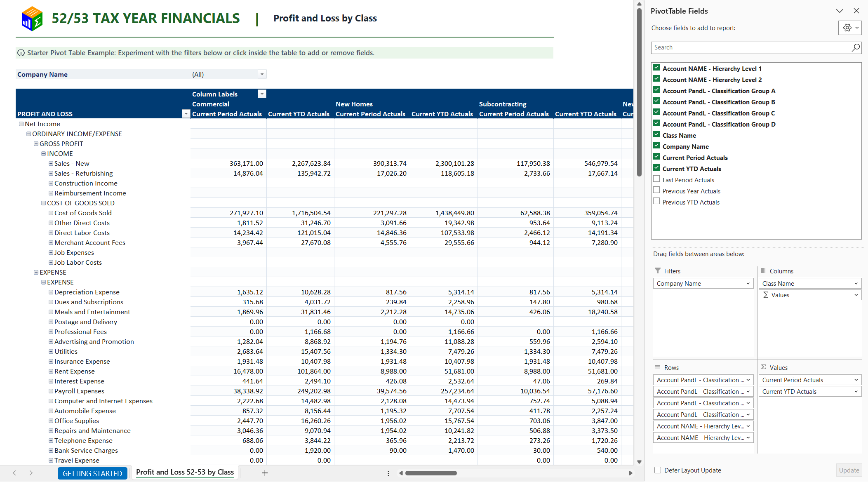Click the search magnifier icon in field list

pyautogui.click(x=856, y=47)
